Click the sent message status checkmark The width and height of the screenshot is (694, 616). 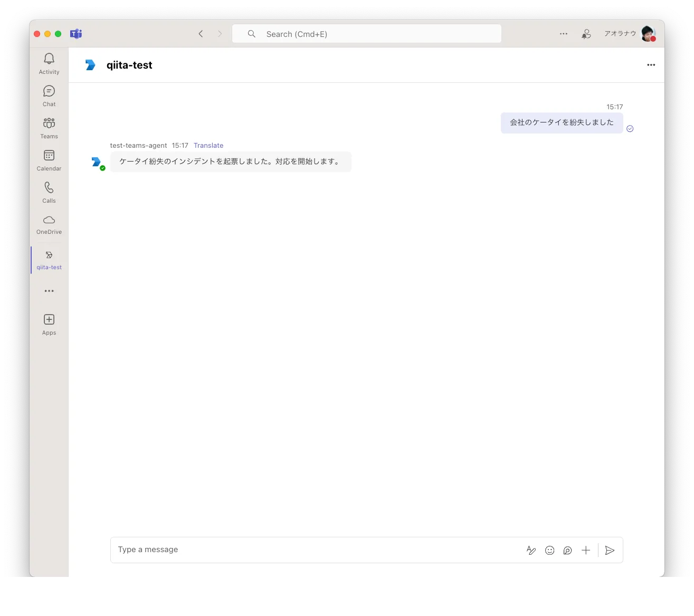(630, 129)
